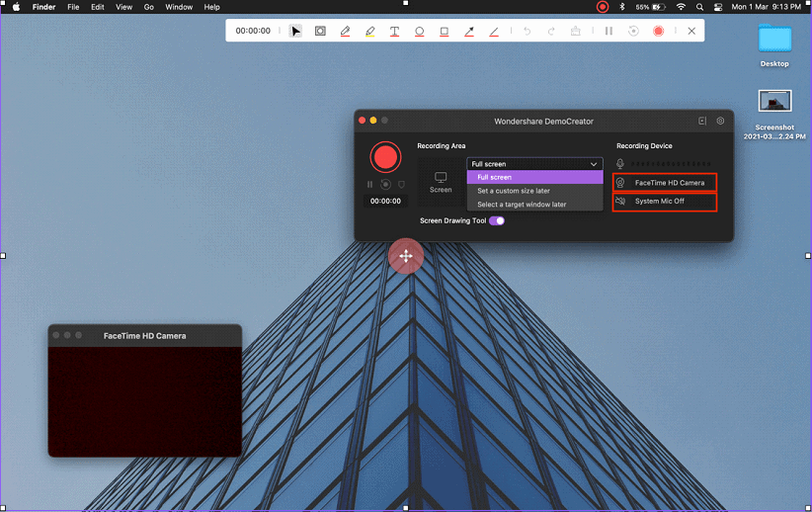The height and width of the screenshot is (512, 812).
Task: Click the Recording Area label
Action: [x=442, y=145]
